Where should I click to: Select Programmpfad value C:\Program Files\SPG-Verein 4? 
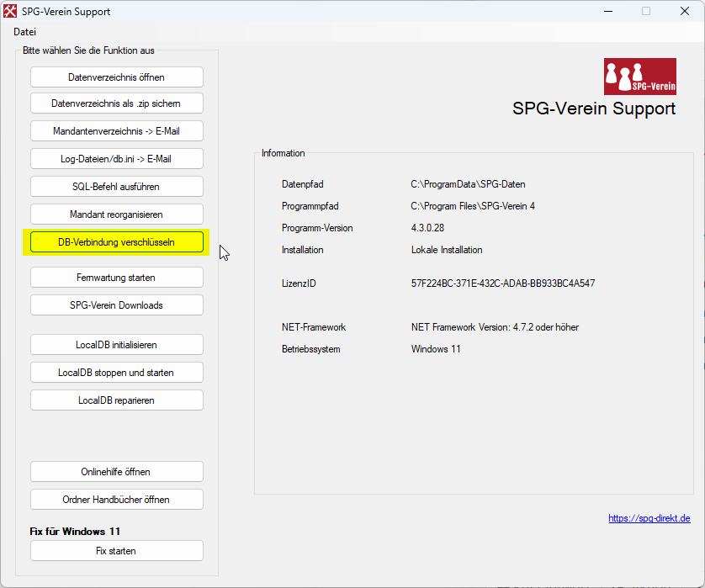473,206
